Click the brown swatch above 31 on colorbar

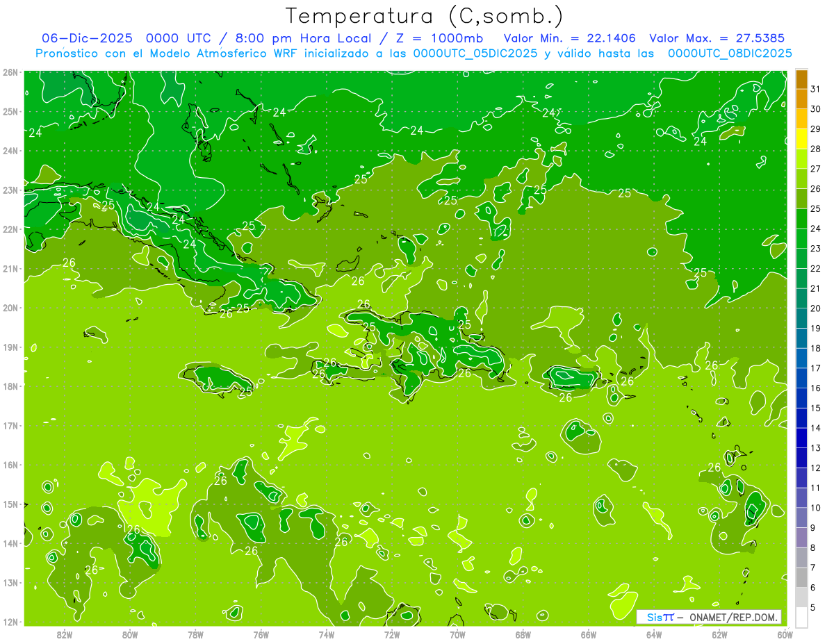(801, 79)
